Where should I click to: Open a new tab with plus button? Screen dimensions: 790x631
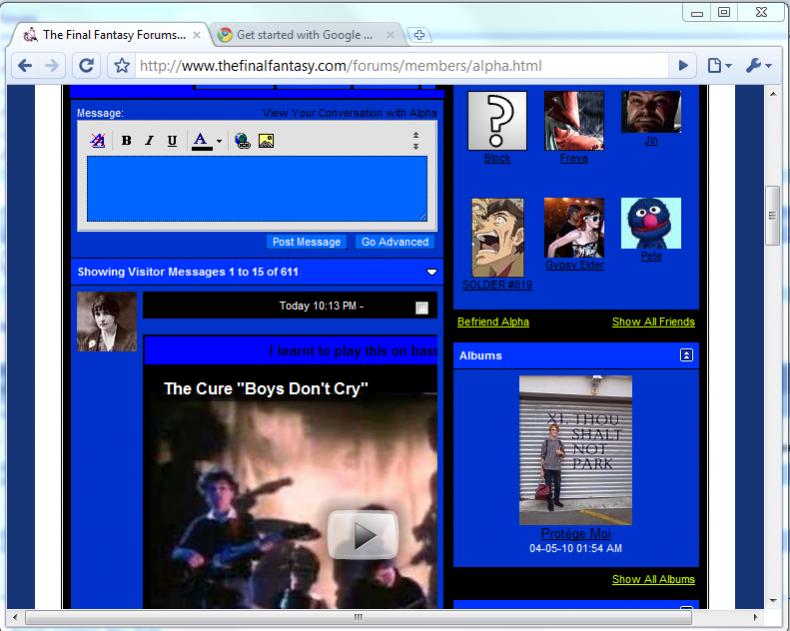pyautogui.click(x=419, y=35)
